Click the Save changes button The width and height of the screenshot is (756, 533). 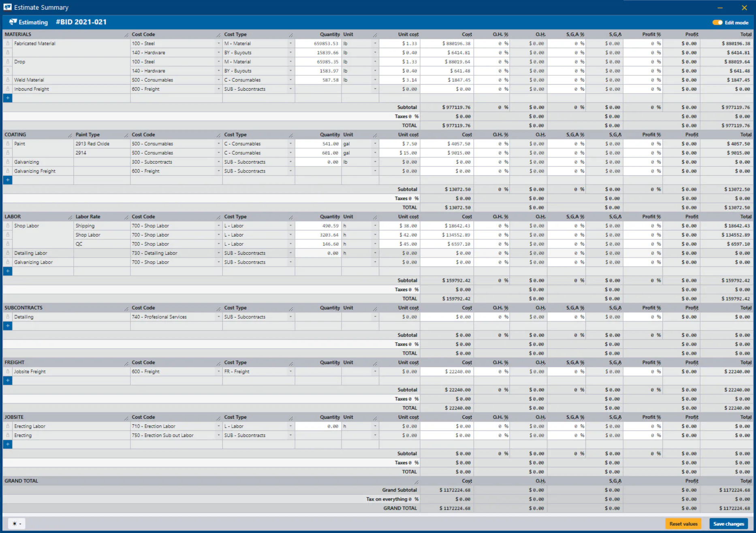point(728,524)
